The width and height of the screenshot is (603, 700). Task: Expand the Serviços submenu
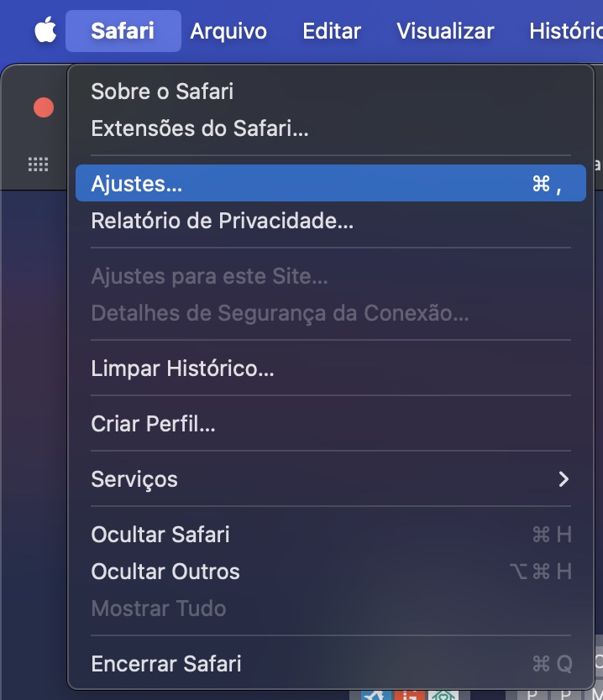(x=134, y=479)
